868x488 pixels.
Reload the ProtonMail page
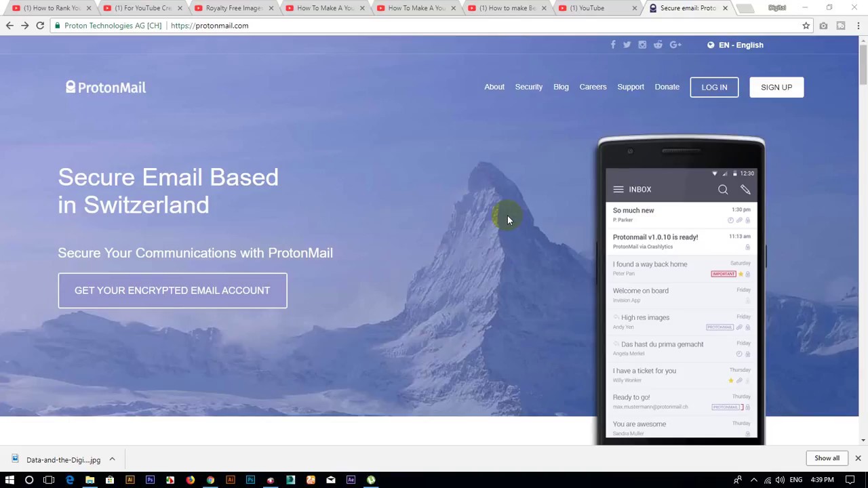tap(40, 26)
